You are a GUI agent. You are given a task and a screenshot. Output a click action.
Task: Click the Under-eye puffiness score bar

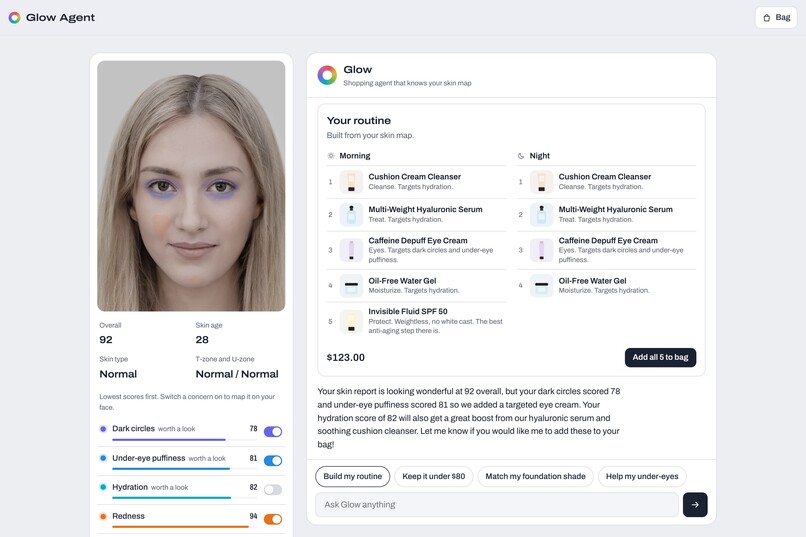(x=185, y=469)
